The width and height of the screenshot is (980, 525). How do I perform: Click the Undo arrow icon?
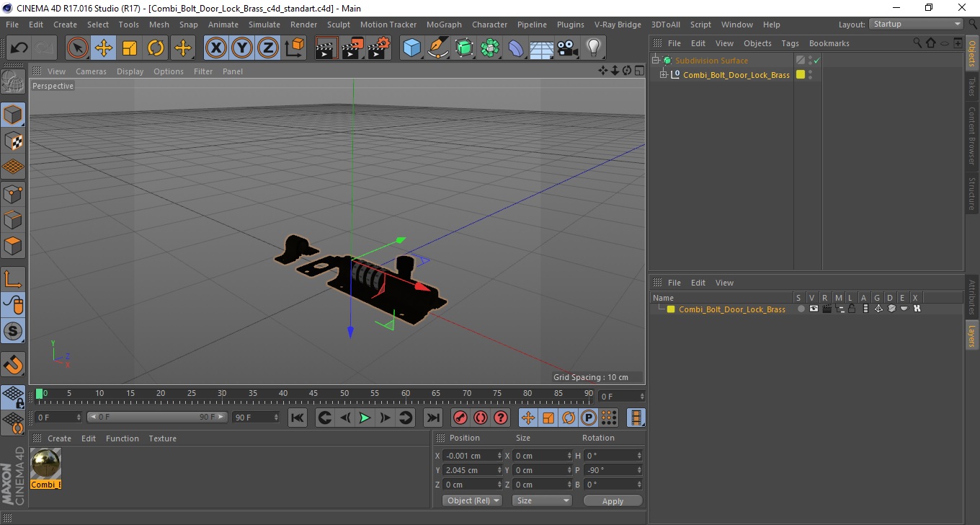point(19,48)
